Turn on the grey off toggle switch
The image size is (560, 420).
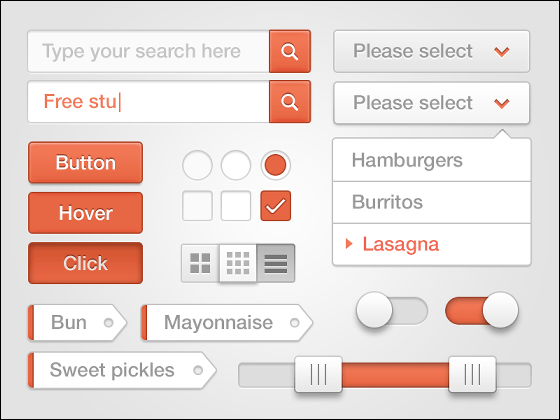pos(392,310)
